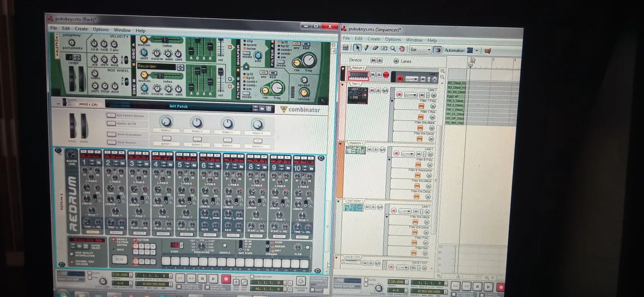Zoom in the sequencer track list vertically

tap(442, 71)
